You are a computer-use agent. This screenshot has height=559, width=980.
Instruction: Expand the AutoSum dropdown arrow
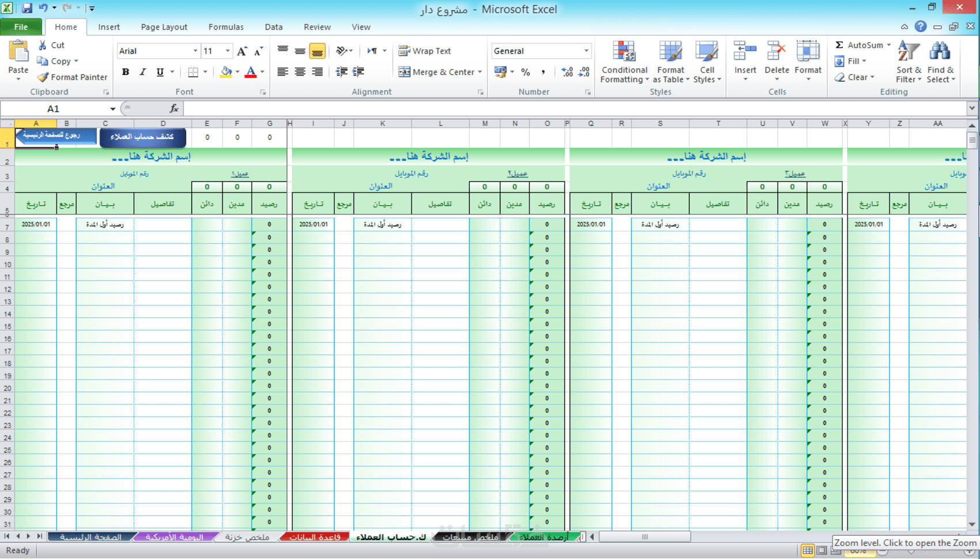coord(889,45)
